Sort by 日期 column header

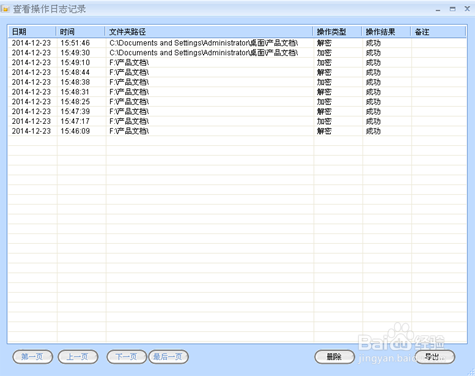32,32
